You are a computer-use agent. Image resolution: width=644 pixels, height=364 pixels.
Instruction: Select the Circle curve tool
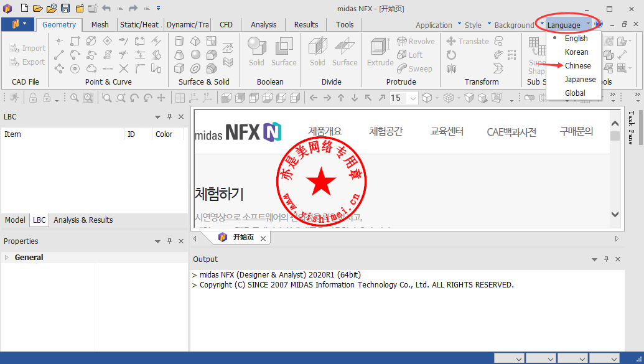75,68
